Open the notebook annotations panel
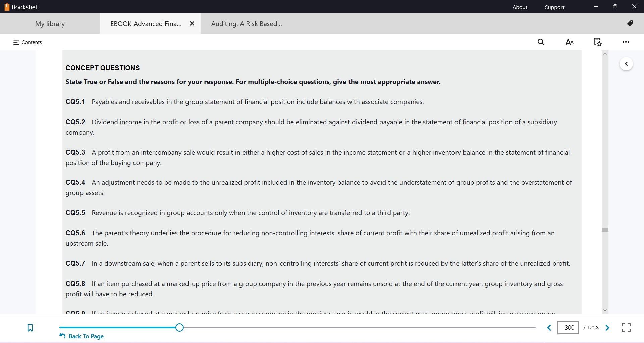This screenshot has width=644, height=343. coord(598,42)
